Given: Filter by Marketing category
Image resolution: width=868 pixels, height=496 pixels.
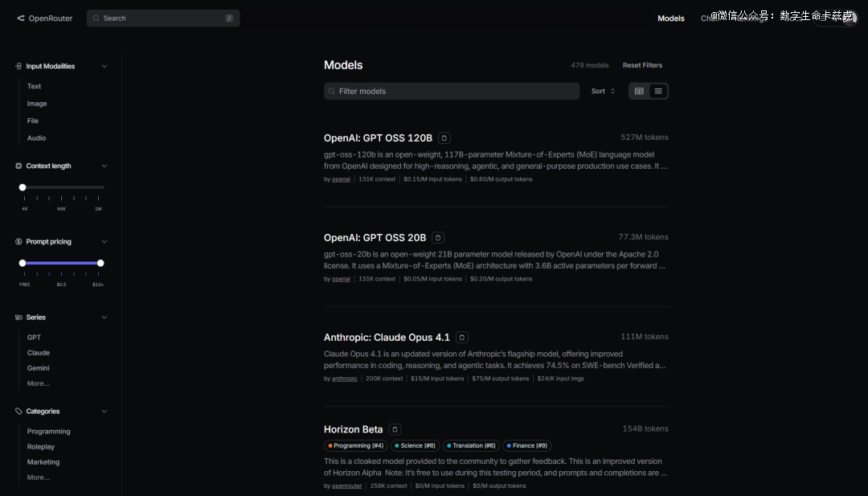Looking at the screenshot, I should pyautogui.click(x=43, y=462).
